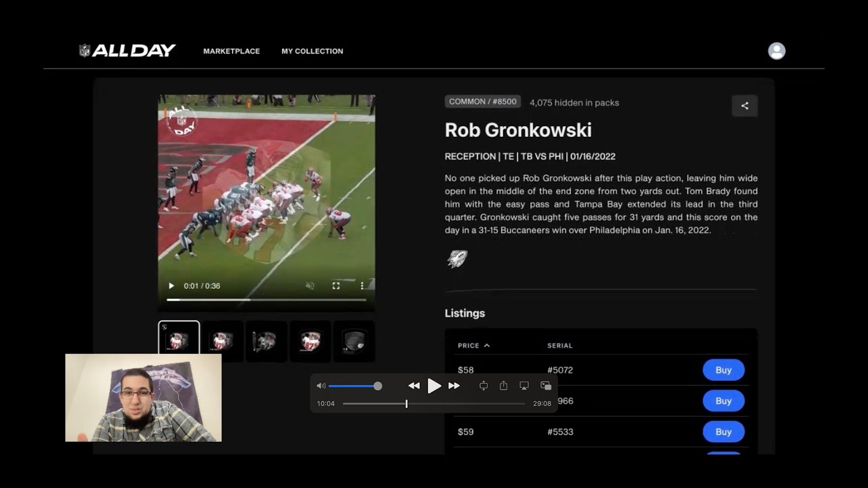The height and width of the screenshot is (488, 868).
Task: Click the QuickTime rotate icon
Action: tap(484, 386)
